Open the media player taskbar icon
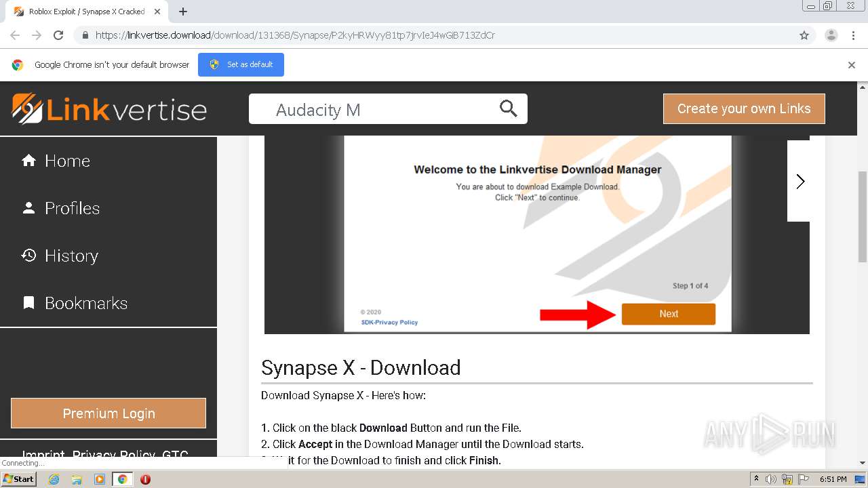The width and height of the screenshot is (868, 488). point(100,479)
